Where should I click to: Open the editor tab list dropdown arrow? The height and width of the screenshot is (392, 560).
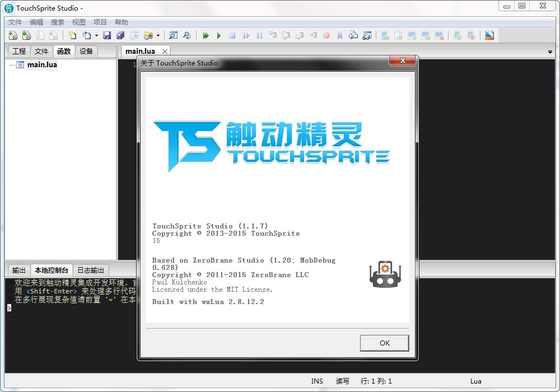(550, 52)
